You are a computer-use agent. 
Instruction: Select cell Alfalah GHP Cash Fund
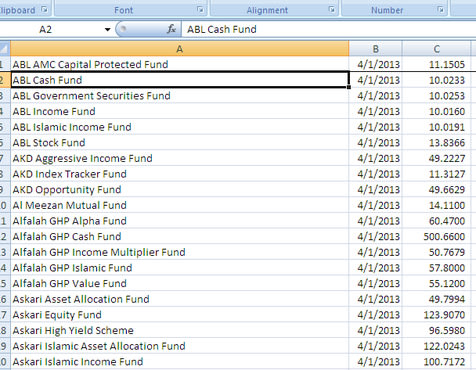point(180,236)
